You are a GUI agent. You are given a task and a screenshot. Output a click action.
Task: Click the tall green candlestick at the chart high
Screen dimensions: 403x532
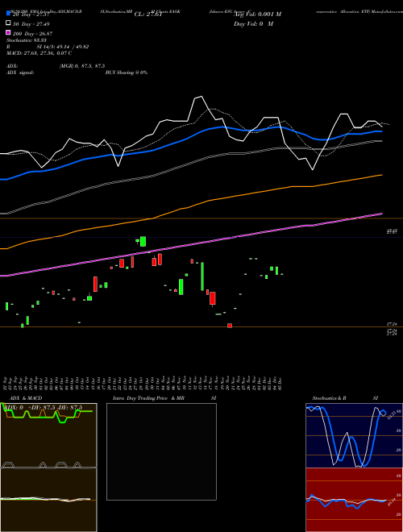click(x=143, y=242)
